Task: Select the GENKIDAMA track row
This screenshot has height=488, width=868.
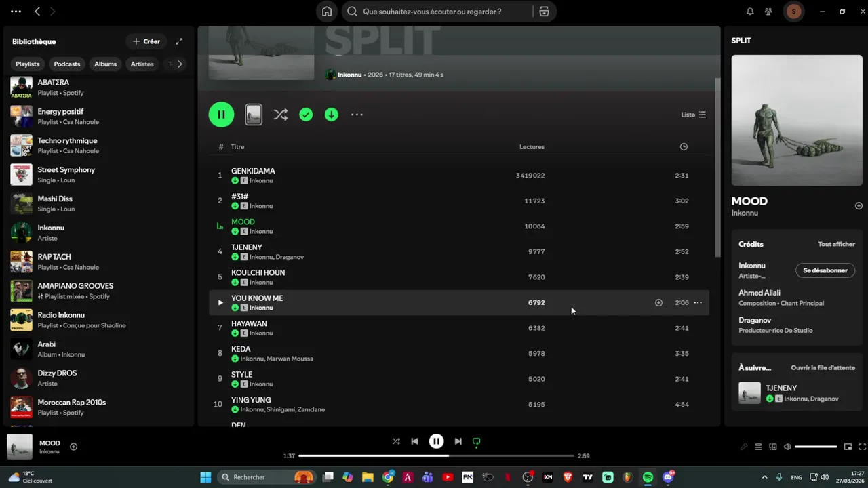Action: 459,175
